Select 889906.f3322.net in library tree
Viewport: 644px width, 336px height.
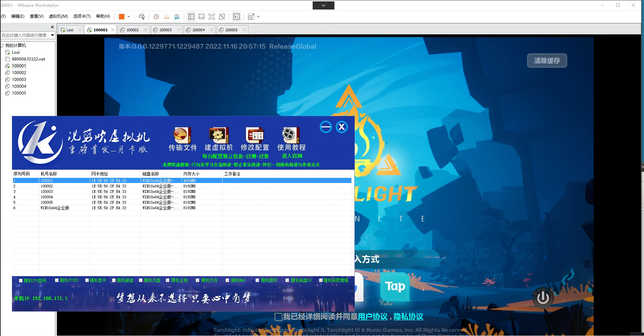coord(28,59)
